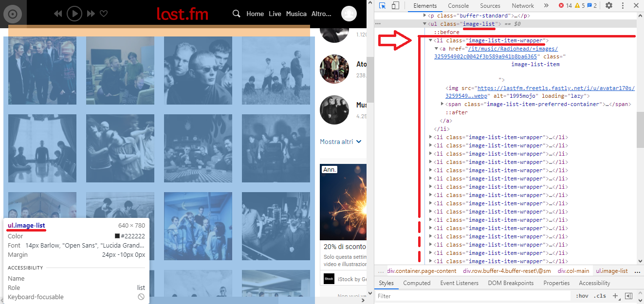Open the DOM Breakpoints tab
This screenshot has width=644, height=304.
pos(511,283)
